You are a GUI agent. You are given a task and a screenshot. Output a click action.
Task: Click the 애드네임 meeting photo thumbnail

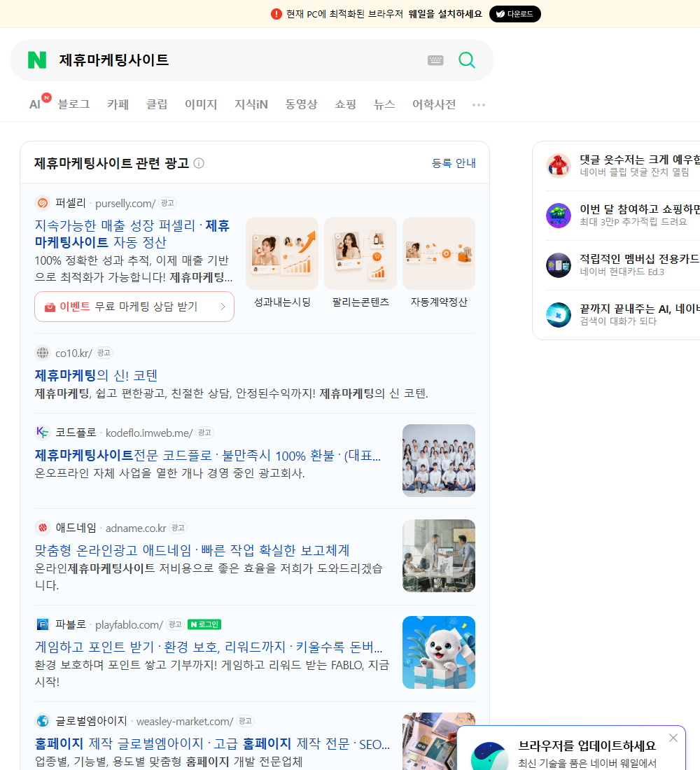[x=439, y=556]
